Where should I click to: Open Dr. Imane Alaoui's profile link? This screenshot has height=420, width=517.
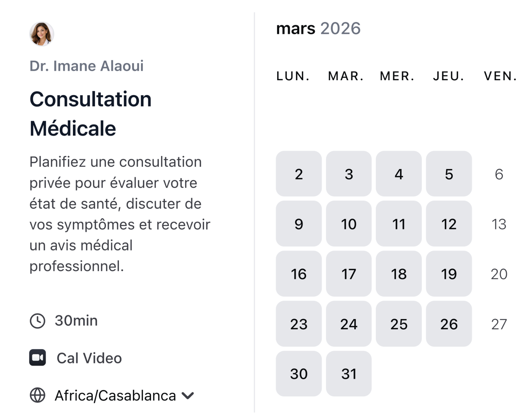click(x=87, y=66)
